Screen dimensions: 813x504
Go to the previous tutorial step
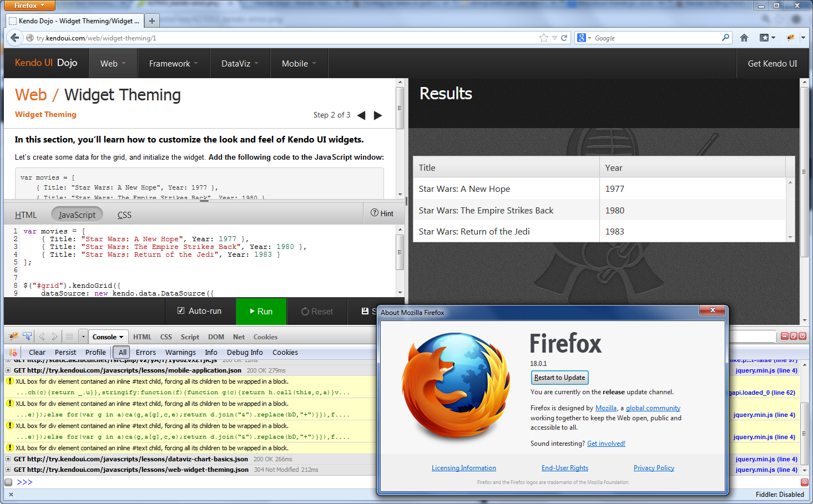point(361,115)
